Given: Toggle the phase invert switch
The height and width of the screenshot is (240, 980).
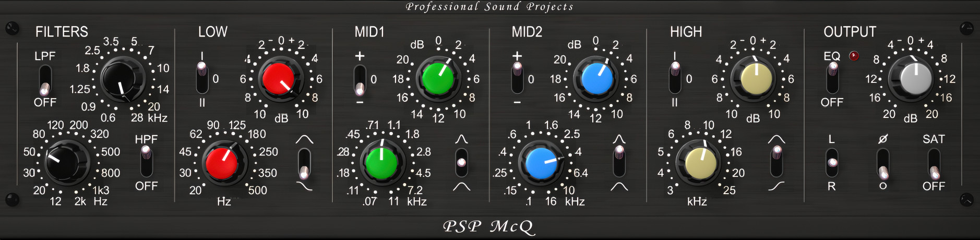Looking at the screenshot, I should (883, 164).
